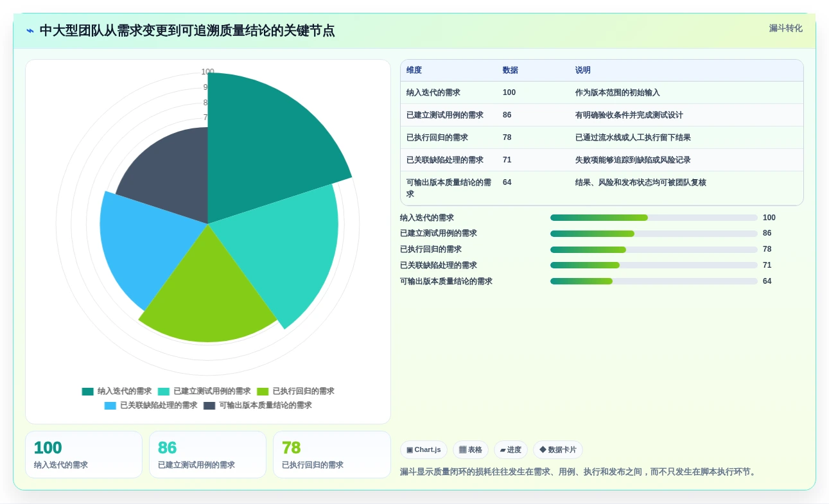Click the 可输出版本质量结论的需求 progress bar
Viewport: 829px width, 504px height.
[x=654, y=281]
